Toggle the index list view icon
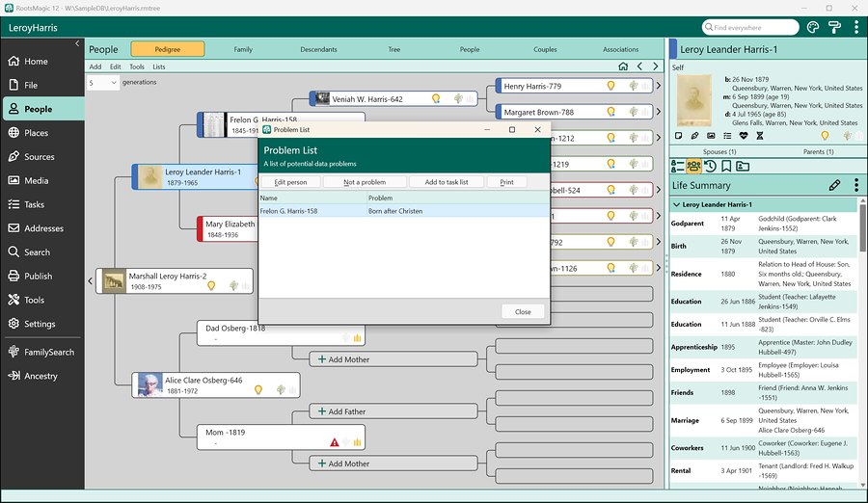Screen dimensions: 868x503 tap(678, 166)
